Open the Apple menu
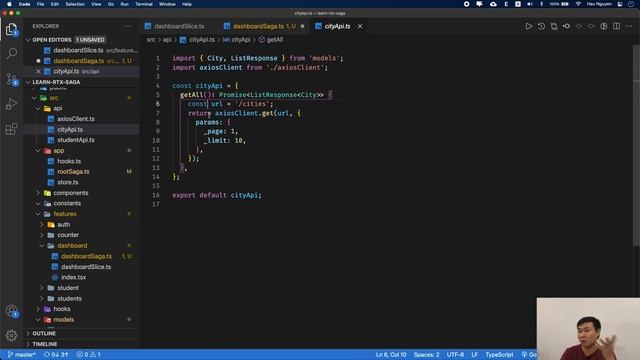Screen dimensions: 640x360 click(x=9, y=4)
